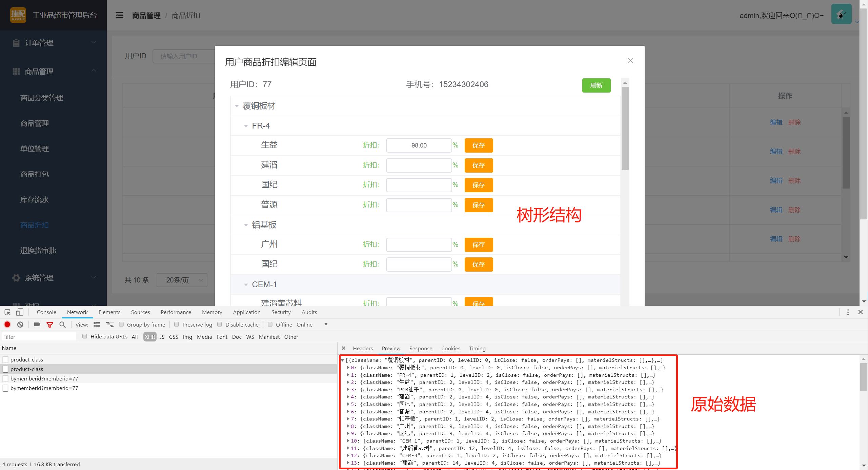Click the 建滔 discount input field

click(x=419, y=165)
